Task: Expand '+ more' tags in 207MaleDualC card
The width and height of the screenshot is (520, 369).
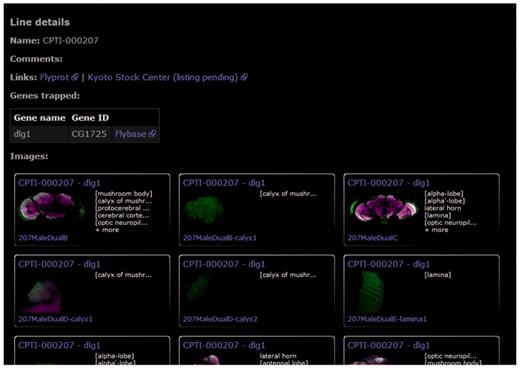Action: point(437,230)
